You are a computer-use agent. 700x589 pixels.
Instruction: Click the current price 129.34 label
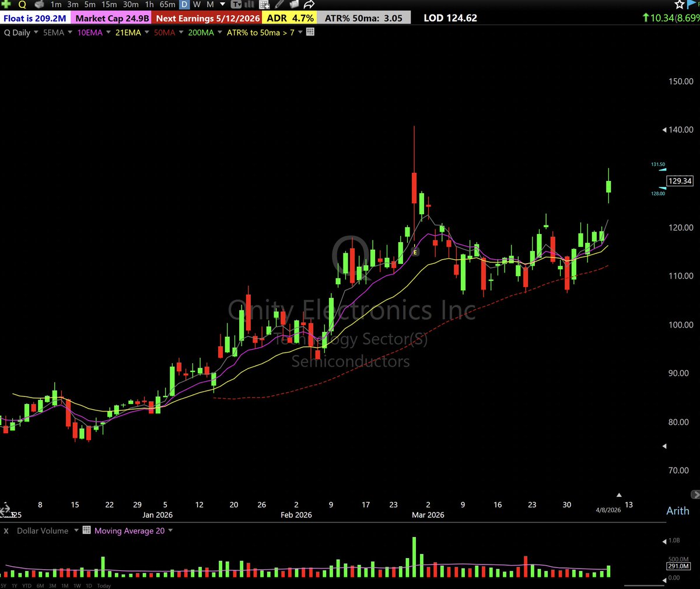point(680,181)
